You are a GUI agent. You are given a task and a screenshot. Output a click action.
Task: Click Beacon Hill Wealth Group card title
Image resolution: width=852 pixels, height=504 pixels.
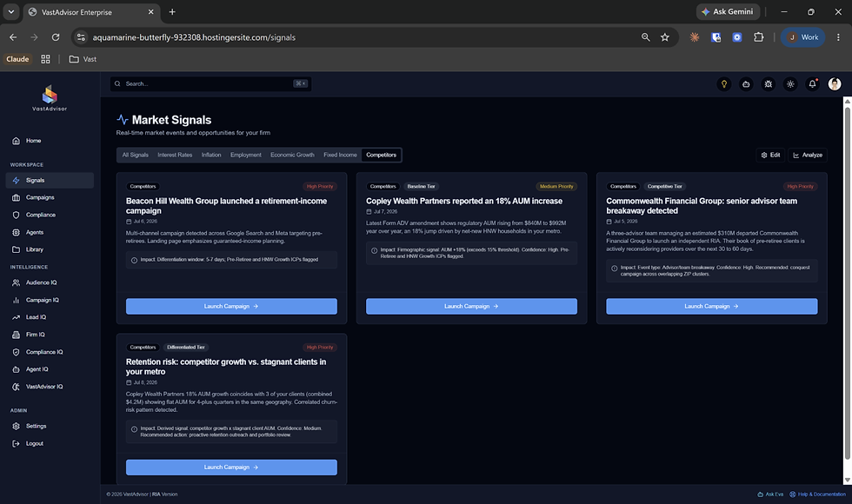[x=227, y=206]
